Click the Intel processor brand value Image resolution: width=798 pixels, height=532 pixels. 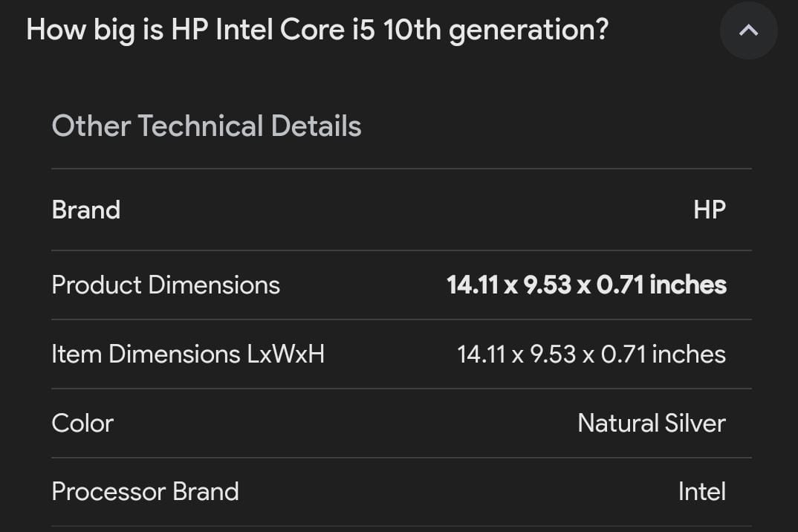click(701, 492)
